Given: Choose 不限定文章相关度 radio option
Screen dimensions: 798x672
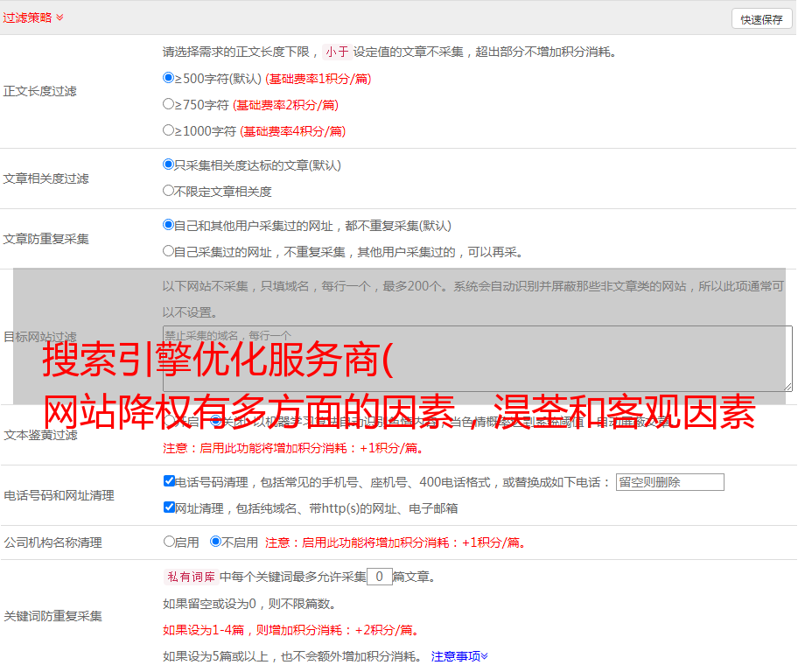Looking at the screenshot, I should pyautogui.click(x=169, y=191).
